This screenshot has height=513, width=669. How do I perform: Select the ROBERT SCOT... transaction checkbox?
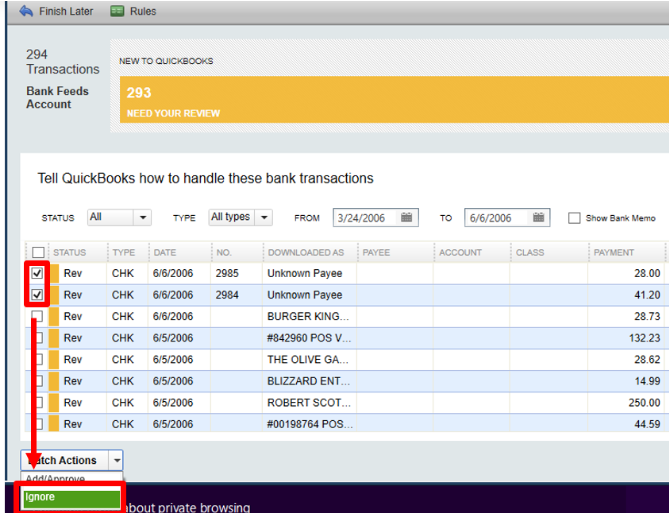coord(38,402)
